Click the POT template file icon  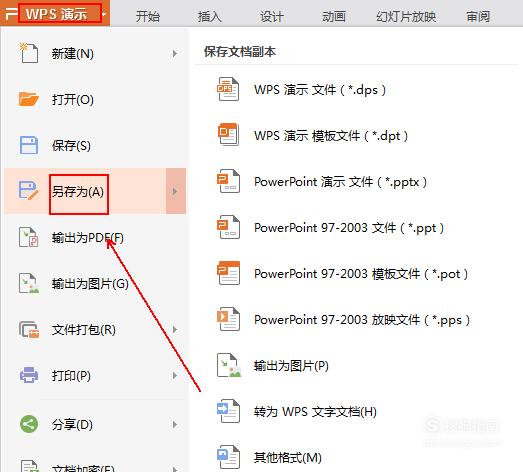[228, 273]
